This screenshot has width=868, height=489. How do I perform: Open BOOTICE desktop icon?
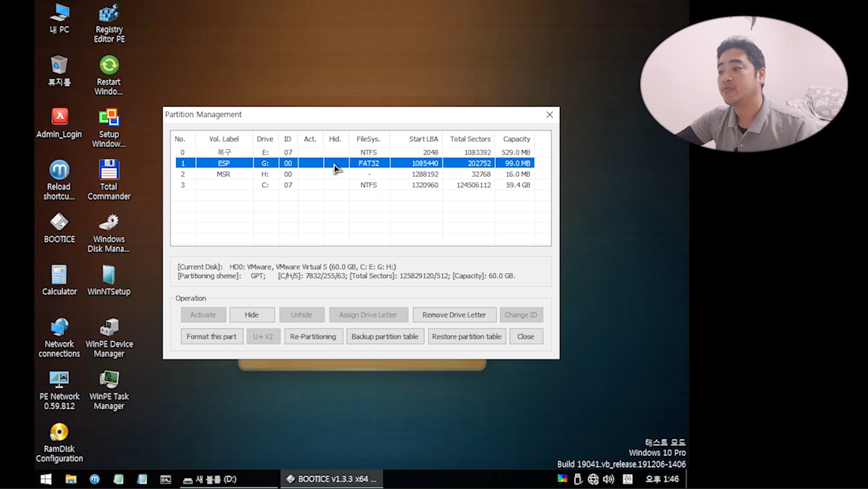coord(59,229)
